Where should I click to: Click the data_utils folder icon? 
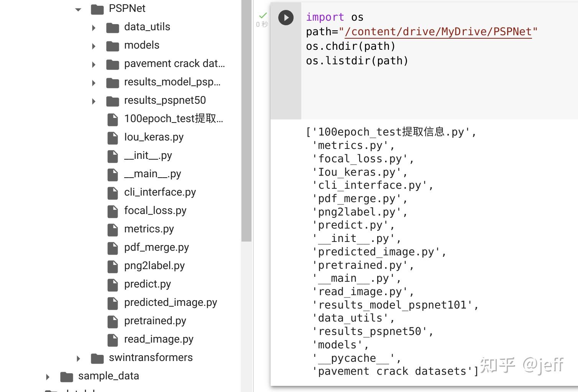(112, 28)
